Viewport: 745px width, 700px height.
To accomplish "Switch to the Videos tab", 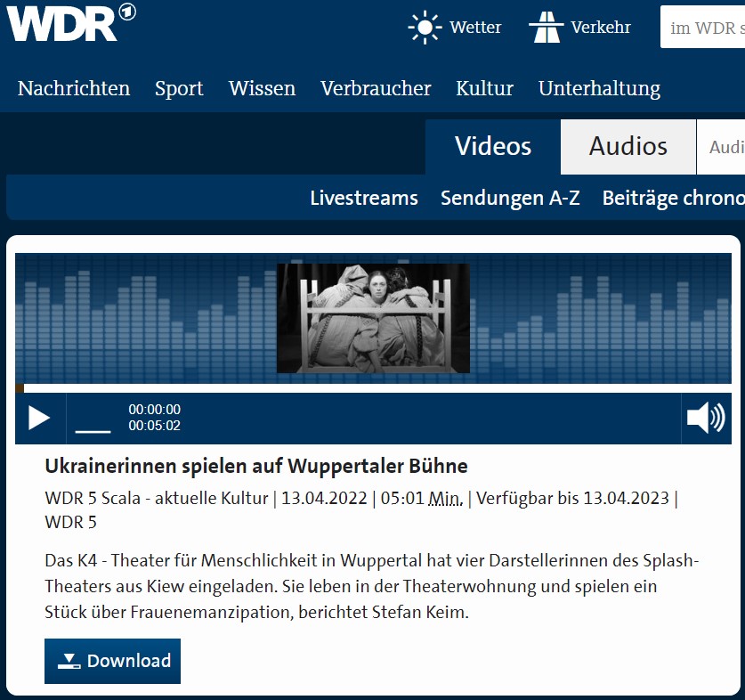I will click(493, 146).
